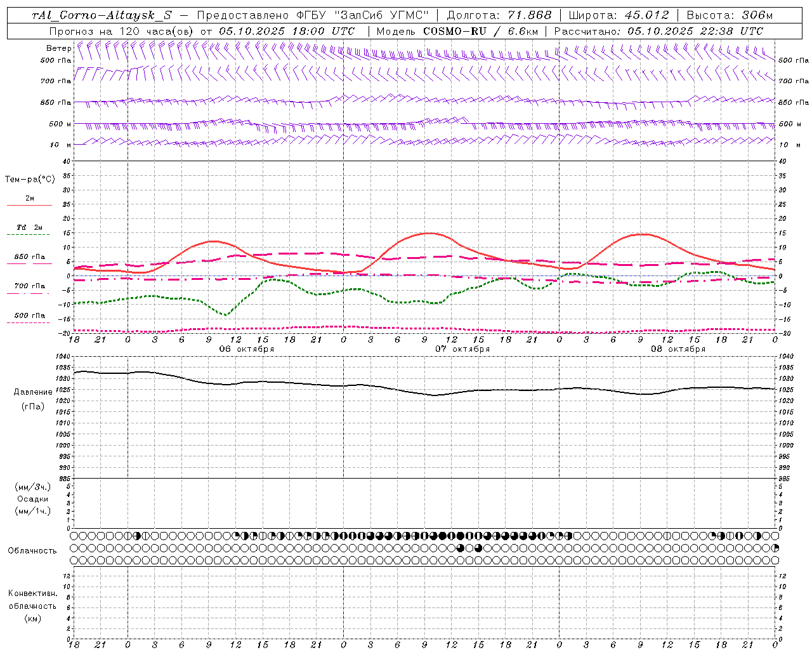Viewport: 812px width, 650px height.
Task: Click the "(мм/3ч.)" precipitation unit label
Action: point(33,487)
